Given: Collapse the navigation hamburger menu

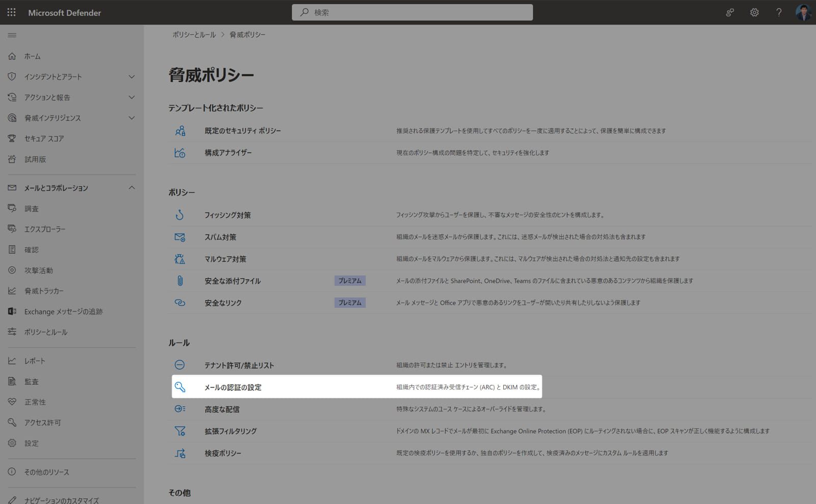Looking at the screenshot, I should coord(12,35).
